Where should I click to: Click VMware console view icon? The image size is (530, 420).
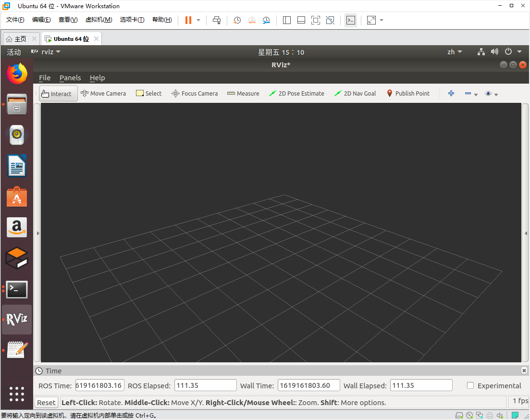click(x=350, y=20)
